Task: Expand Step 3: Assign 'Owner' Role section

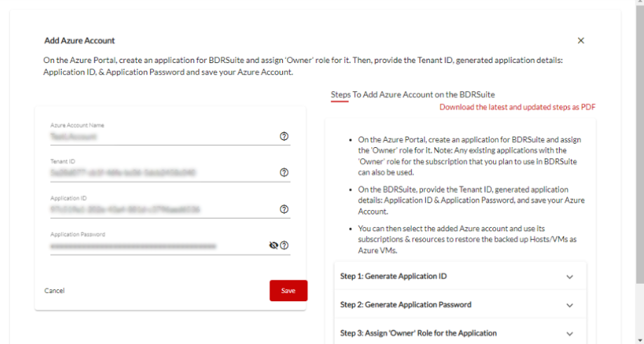Action: point(460,333)
